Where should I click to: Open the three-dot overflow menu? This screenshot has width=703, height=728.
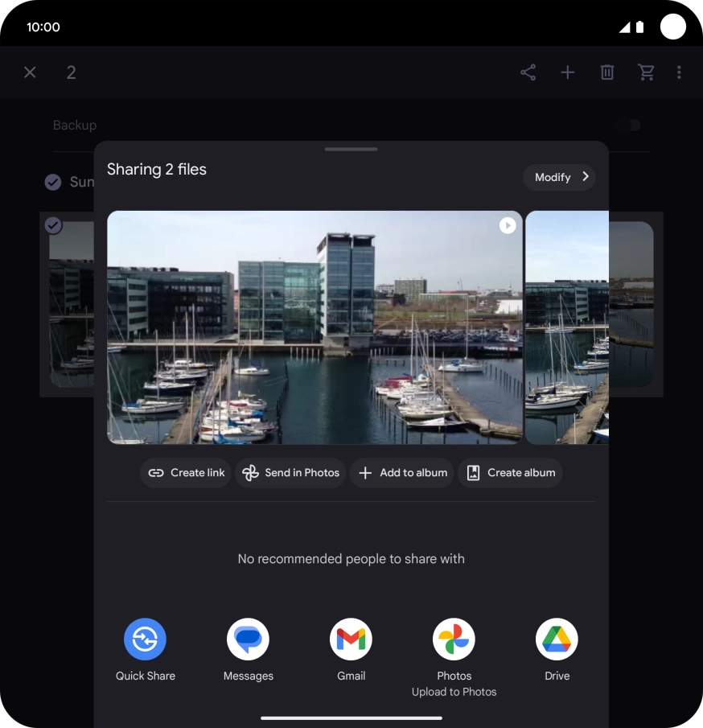679,72
